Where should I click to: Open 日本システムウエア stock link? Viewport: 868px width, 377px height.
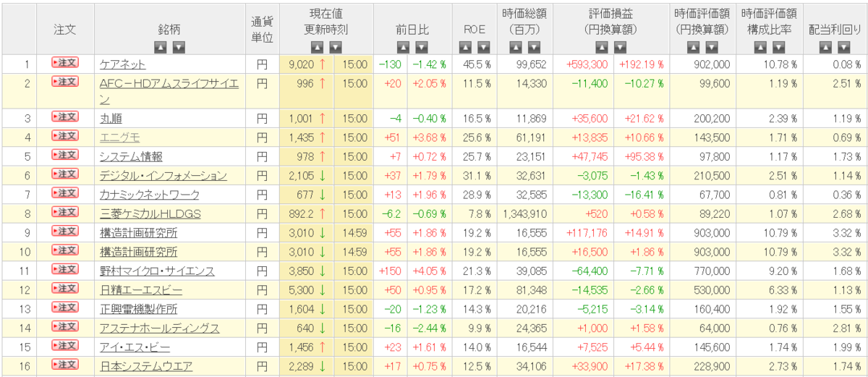tap(146, 367)
